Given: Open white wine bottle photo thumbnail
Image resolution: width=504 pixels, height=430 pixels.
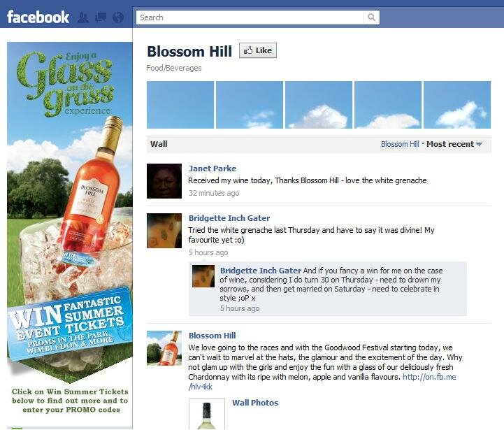Looking at the screenshot, I should [207, 414].
